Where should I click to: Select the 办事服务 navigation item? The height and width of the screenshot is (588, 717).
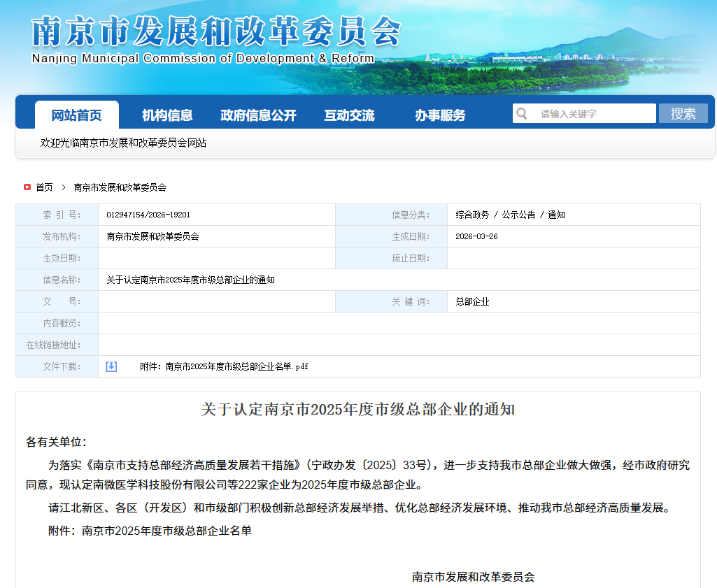point(440,115)
